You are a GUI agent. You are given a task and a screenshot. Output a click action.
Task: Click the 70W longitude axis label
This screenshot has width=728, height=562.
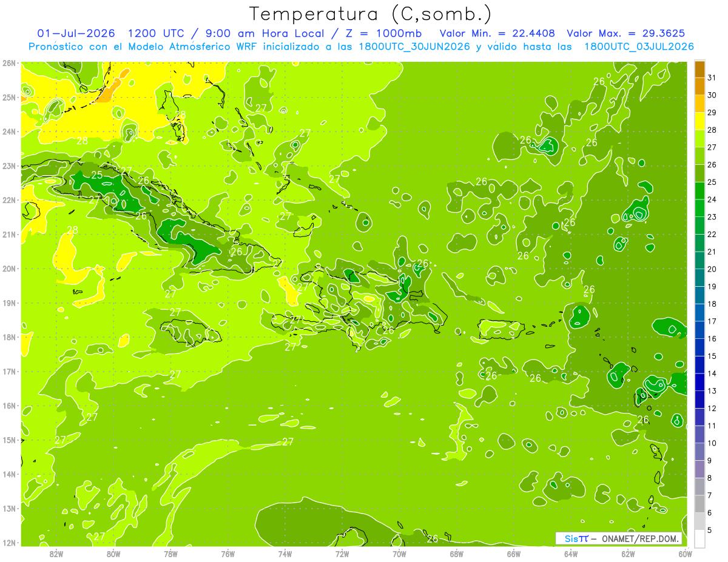(x=399, y=554)
